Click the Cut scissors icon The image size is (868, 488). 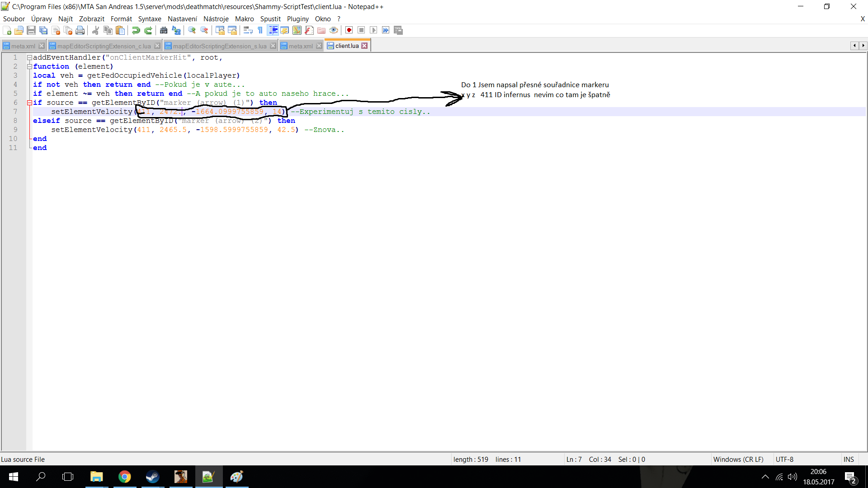(x=95, y=30)
